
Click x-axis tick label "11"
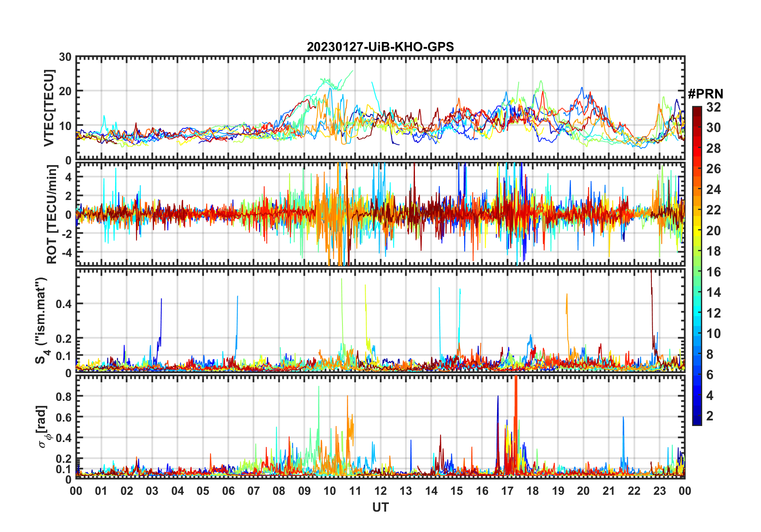pos(355,491)
